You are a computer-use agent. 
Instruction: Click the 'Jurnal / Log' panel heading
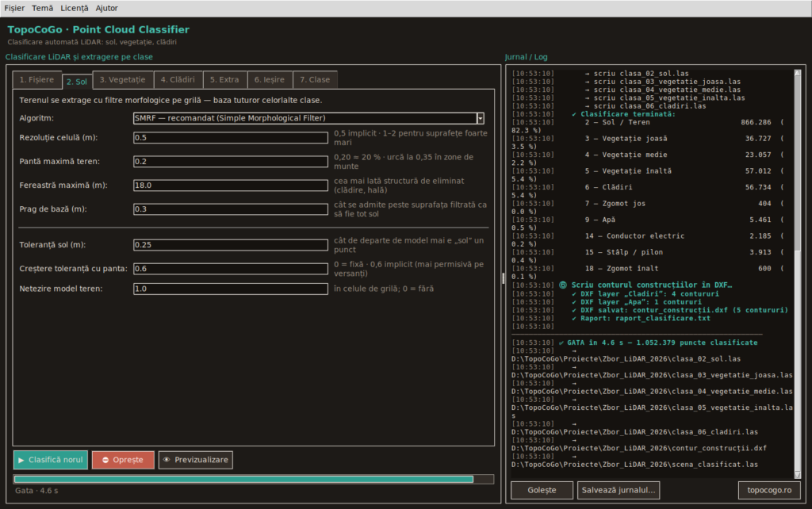pyautogui.click(x=527, y=57)
